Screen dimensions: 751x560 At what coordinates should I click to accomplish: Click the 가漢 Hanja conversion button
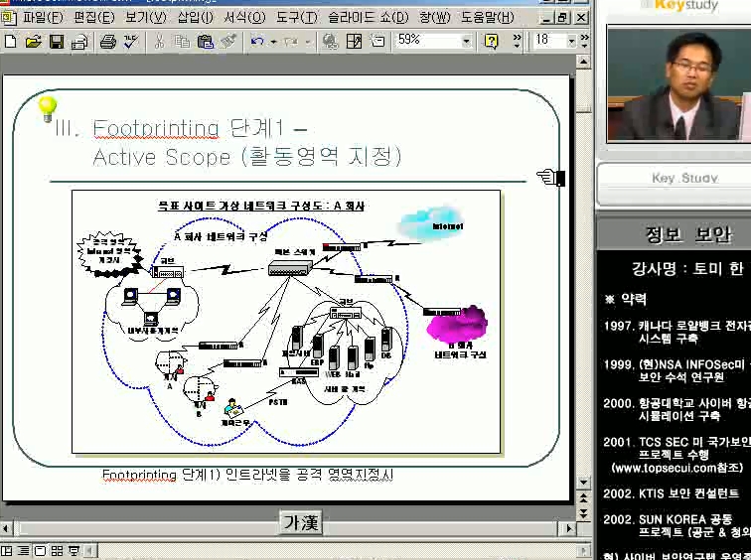[300, 522]
